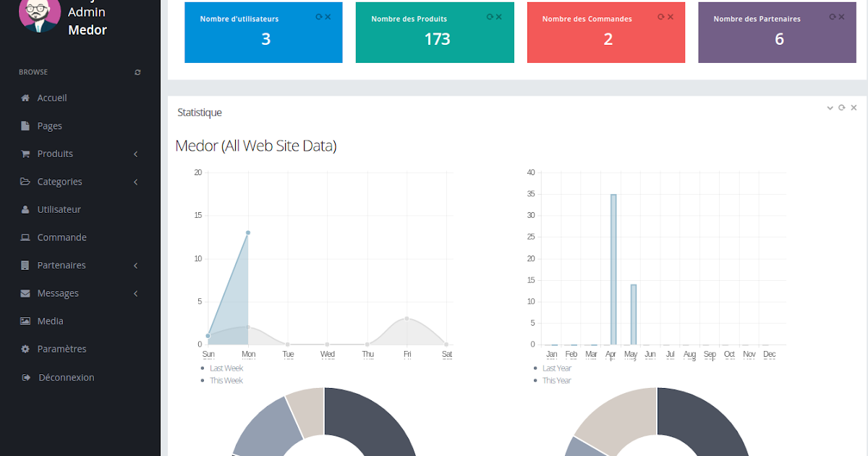This screenshot has height=456, width=868.
Task: Close the Nombre des Commandes card
Action: tap(671, 17)
